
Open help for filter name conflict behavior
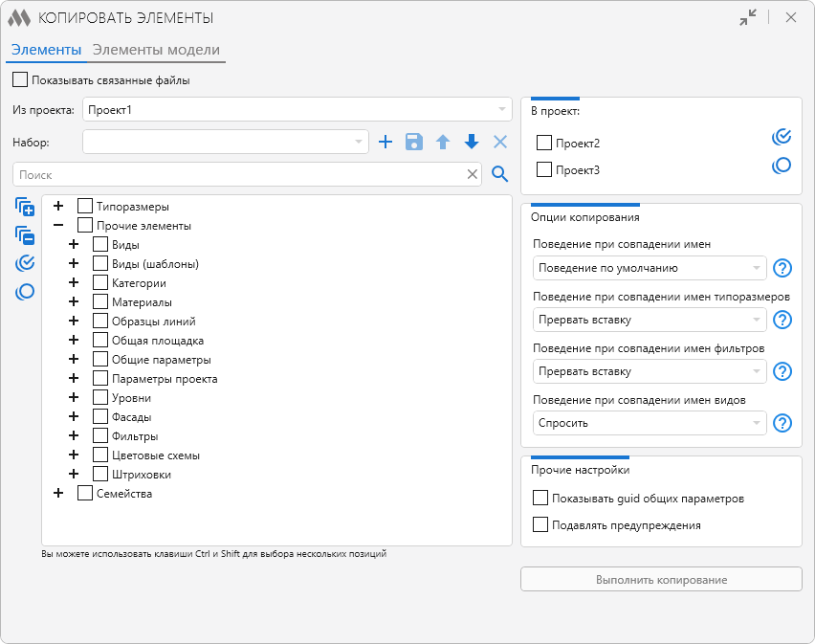(x=783, y=371)
